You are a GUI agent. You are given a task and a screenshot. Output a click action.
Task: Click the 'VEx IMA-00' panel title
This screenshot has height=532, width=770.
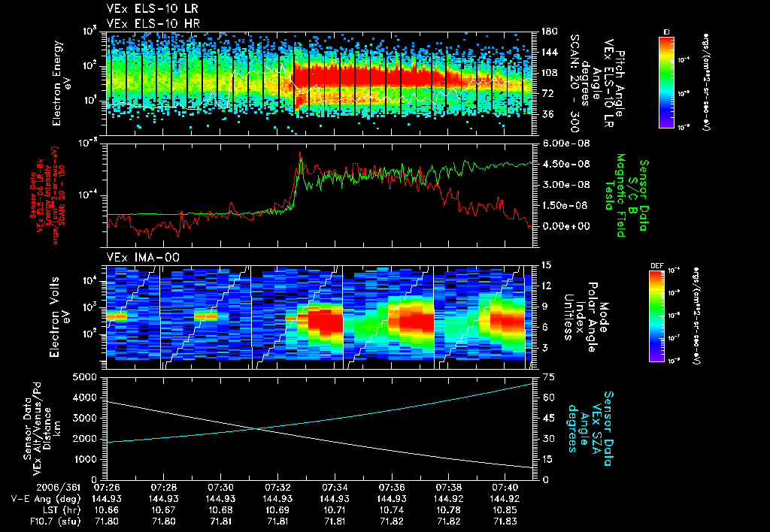pos(143,257)
